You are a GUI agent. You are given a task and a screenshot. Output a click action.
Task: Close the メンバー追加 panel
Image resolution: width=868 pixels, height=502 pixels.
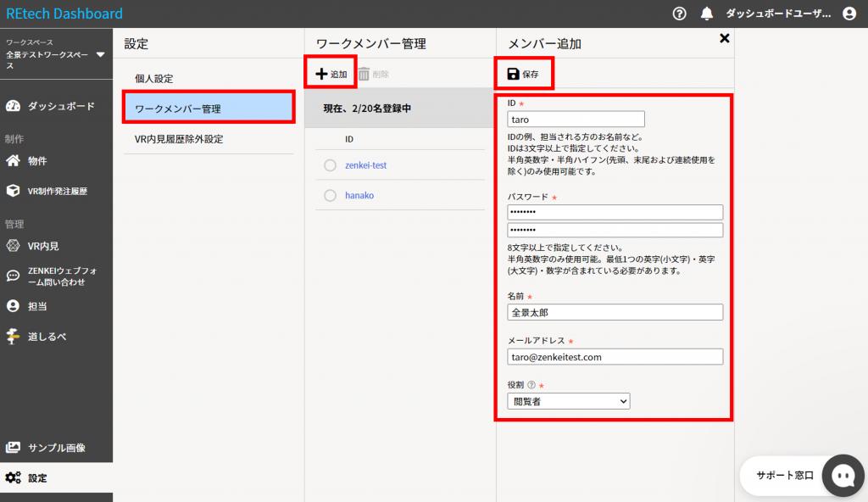(725, 38)
